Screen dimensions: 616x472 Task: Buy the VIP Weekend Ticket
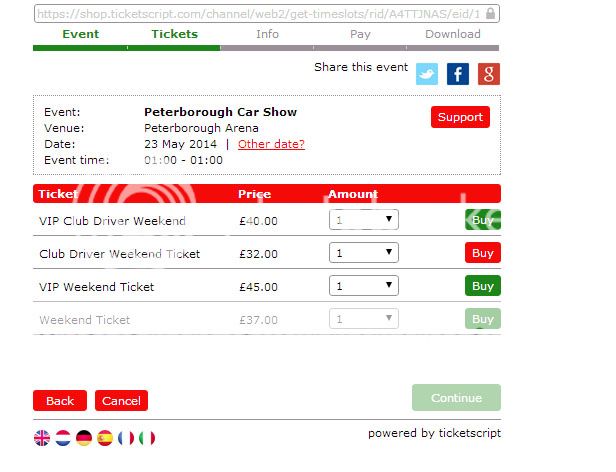coord(483,286)
